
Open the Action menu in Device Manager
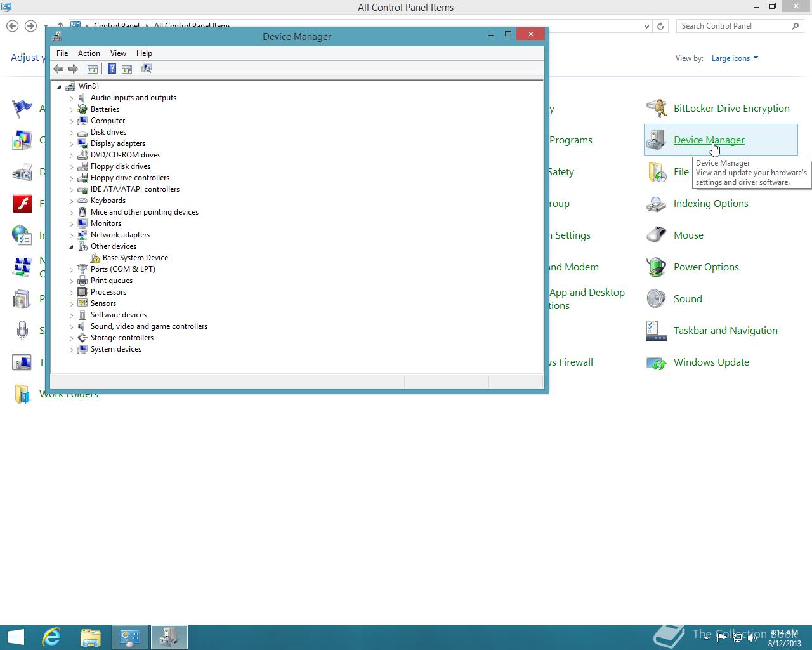click(x=89, y=53)
